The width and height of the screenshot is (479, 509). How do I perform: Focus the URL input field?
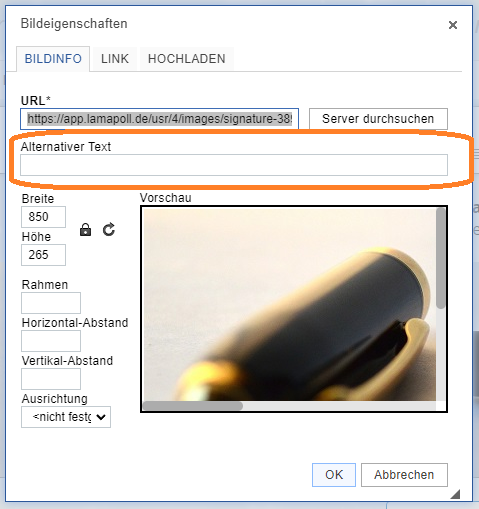click(x=159, y=119)
